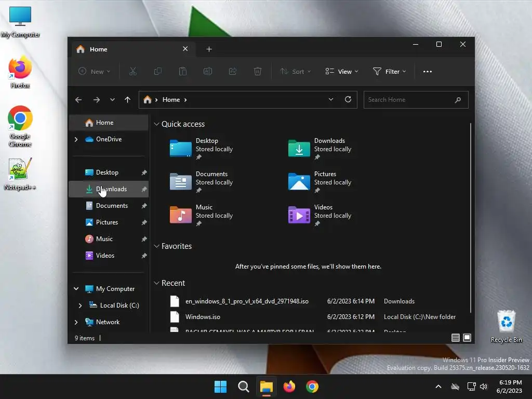Open the Downloads folder tile in Quick access
The image size is (532, 399).
(x=320, y=149)
